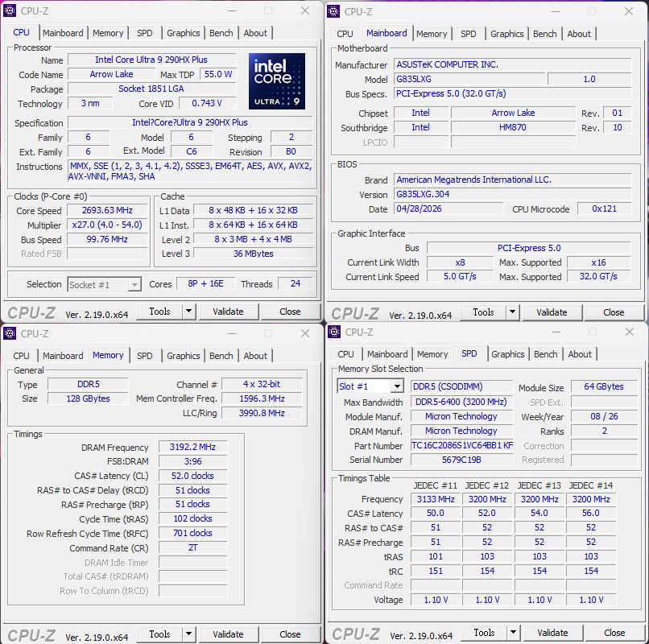Screen dimensions: 649x644
Task: Click the Close button in the CPU window
Action: (290, 312)
